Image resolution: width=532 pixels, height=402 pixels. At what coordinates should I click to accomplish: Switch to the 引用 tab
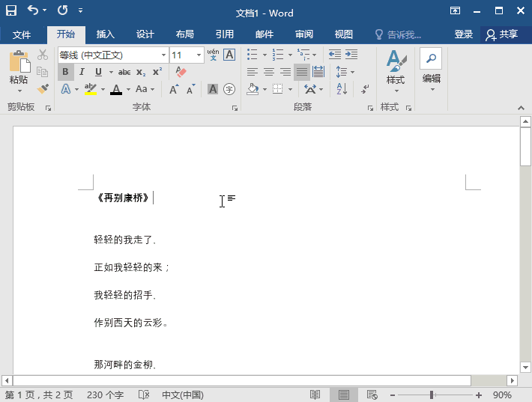224,34
